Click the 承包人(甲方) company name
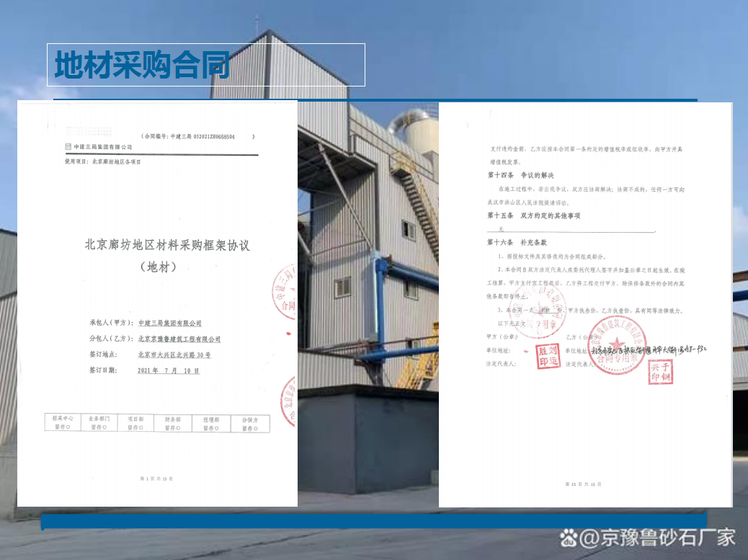 click(x=170, y=324)
